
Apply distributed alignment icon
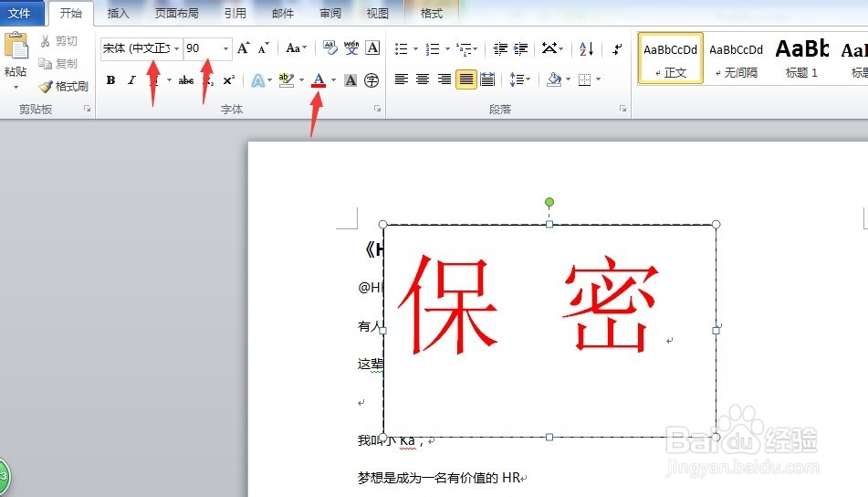pyautogui.click(x=487, y=80)
